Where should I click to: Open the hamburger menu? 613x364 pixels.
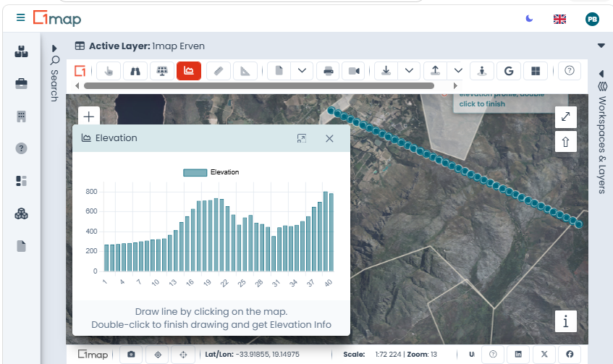point(21,17)
